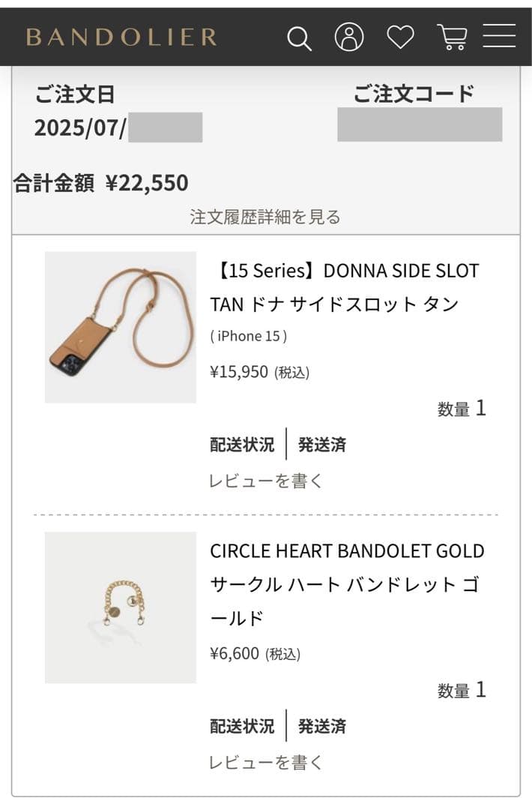Open the wishlist heart icon
This screenshot has height=810, width=532.
(x=399, y=37)
